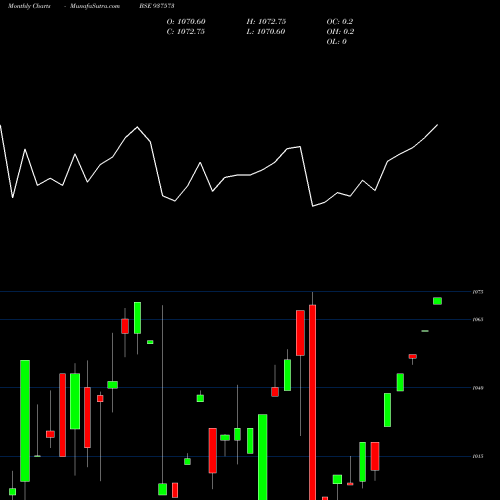Click the "Monthly Charts" title text
This screenshot has height=500, width=500.
(x=29, y=6)
